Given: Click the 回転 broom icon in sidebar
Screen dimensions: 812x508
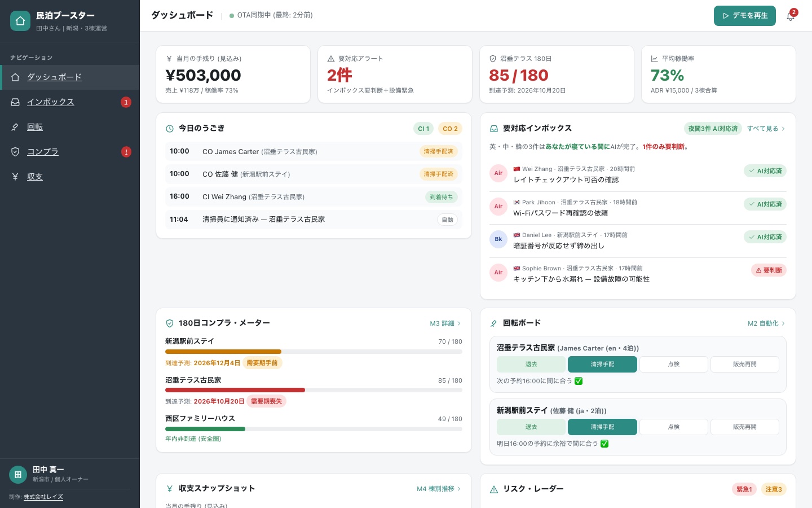Looking at the screenshot, I should pos(15,127).
